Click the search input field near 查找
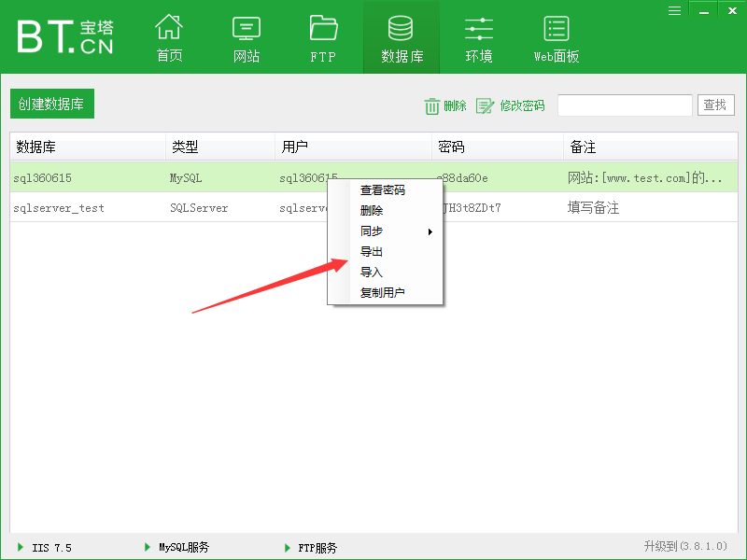 624,105
